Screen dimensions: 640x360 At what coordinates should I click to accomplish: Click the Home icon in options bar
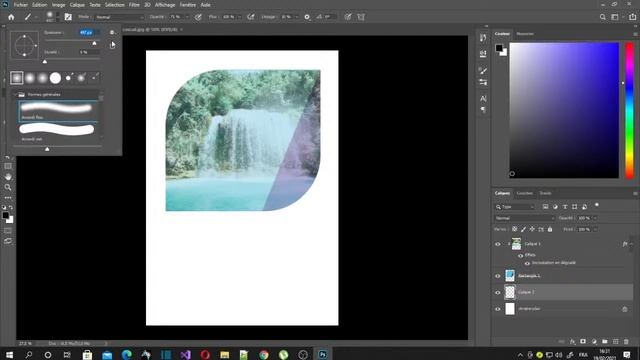11,17
